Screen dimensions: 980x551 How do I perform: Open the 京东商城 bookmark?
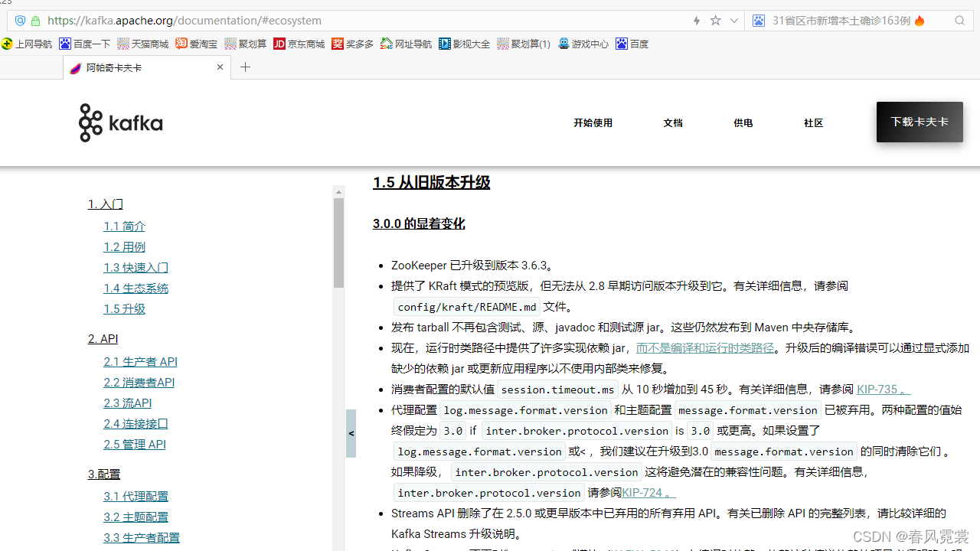[x=299, y=44]
